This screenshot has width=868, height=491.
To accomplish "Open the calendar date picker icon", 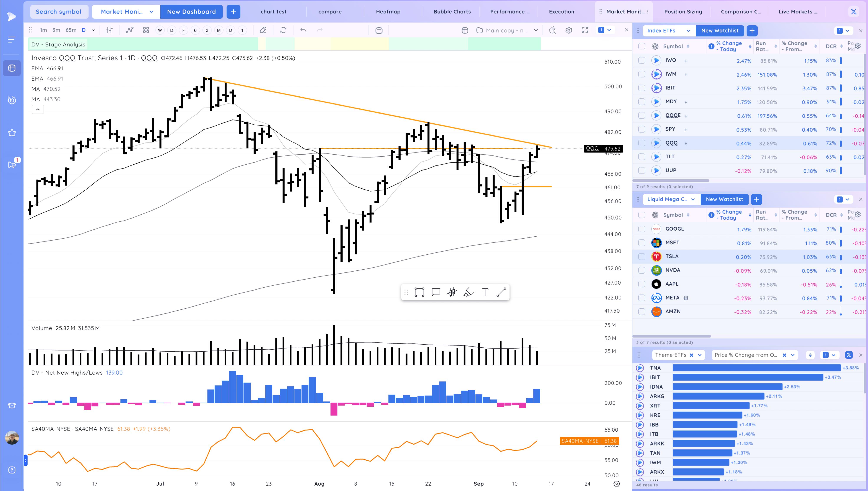I will 379,30.
